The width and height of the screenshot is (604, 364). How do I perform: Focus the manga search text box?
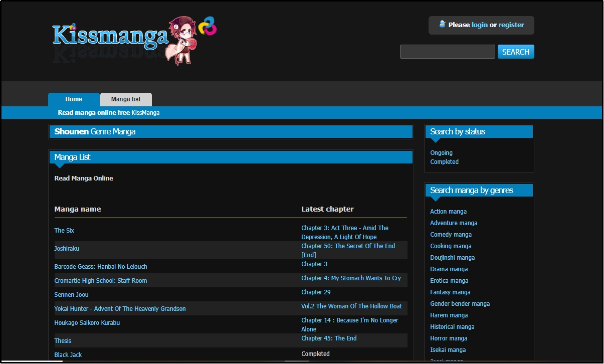point(447,52)
